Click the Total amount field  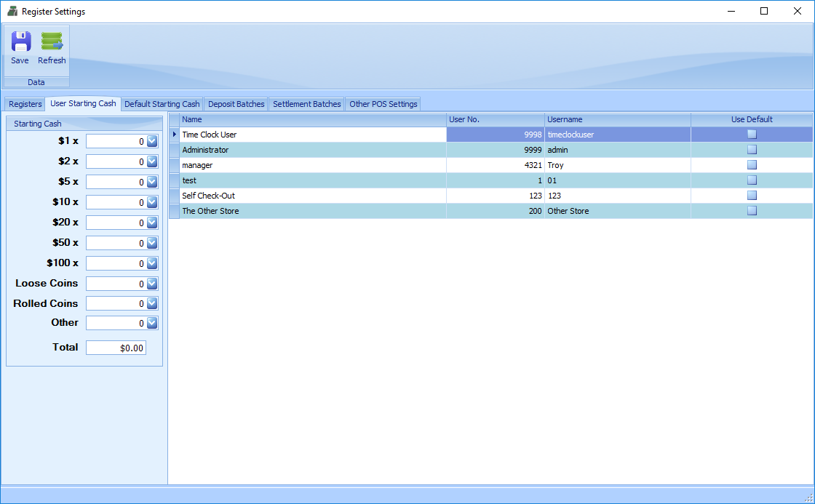tap(116, 348)
